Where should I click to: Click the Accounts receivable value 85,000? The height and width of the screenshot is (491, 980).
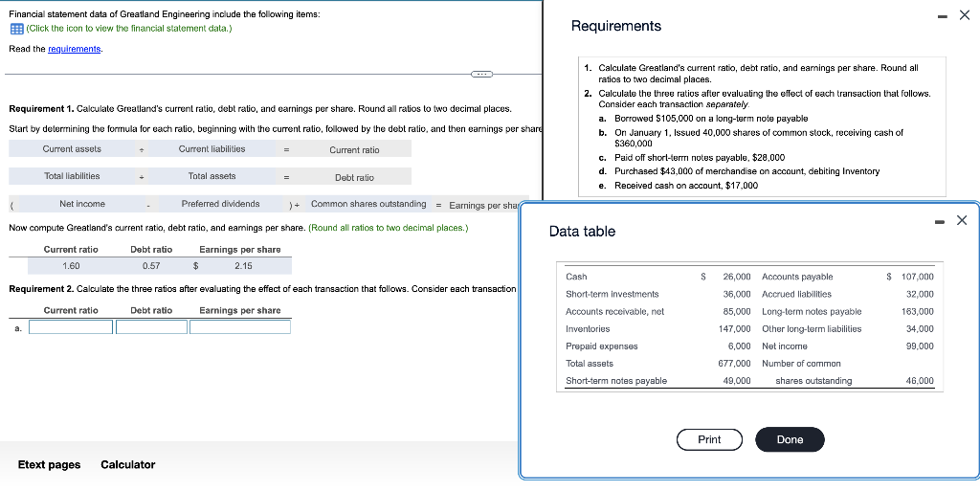pyautogui.click(x=737, y=312)
